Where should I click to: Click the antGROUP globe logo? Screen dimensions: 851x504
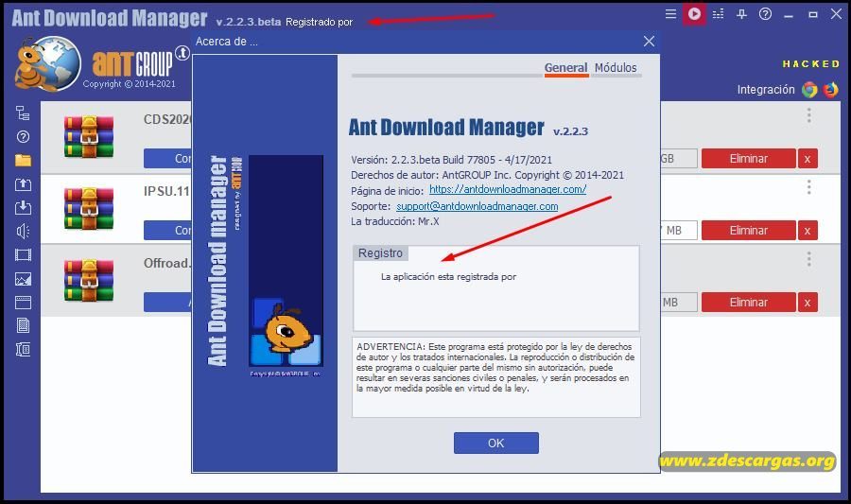click(48, 64)
